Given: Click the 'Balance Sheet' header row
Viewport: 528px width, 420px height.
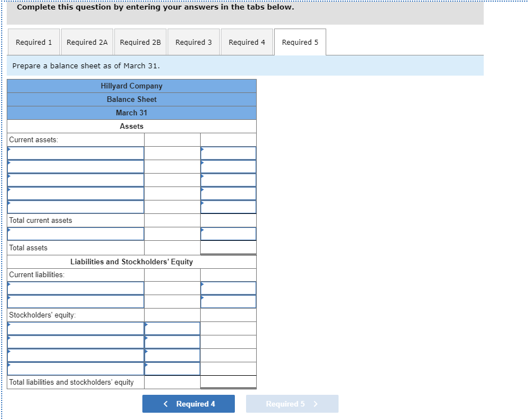Looking at the screenshot, I should pyautogui.click(x=132, y=99).
